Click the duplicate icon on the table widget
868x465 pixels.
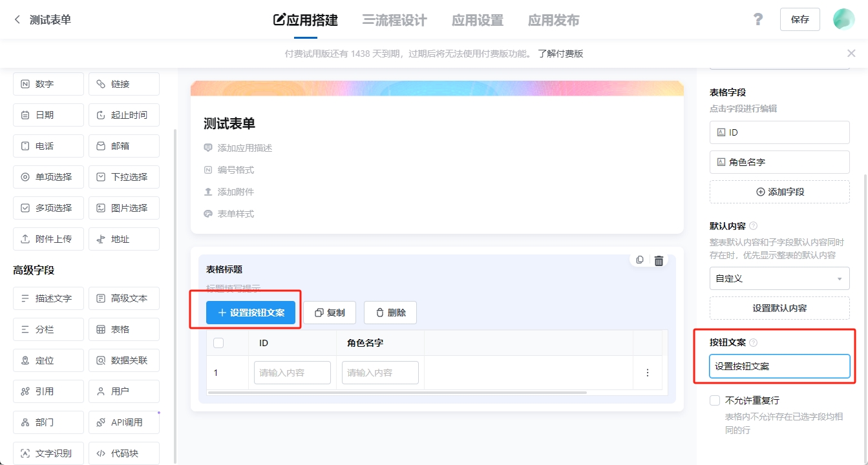tap(639, 260)
